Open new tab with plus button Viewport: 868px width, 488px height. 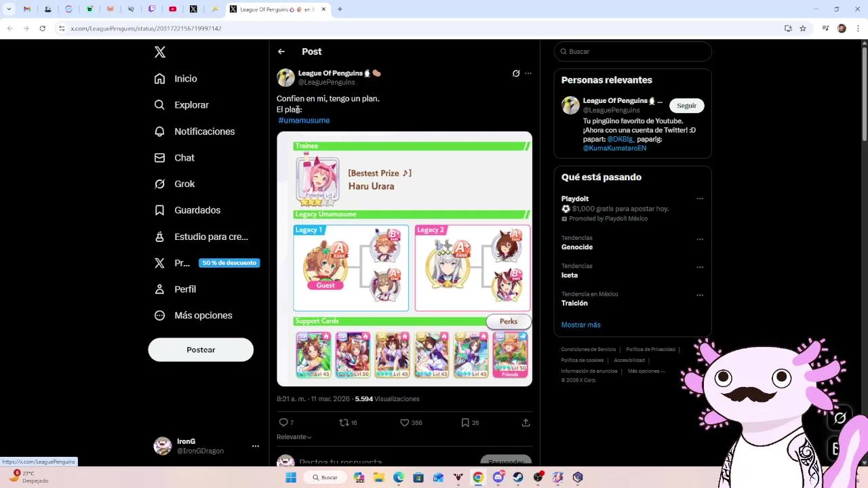point(340,9)
